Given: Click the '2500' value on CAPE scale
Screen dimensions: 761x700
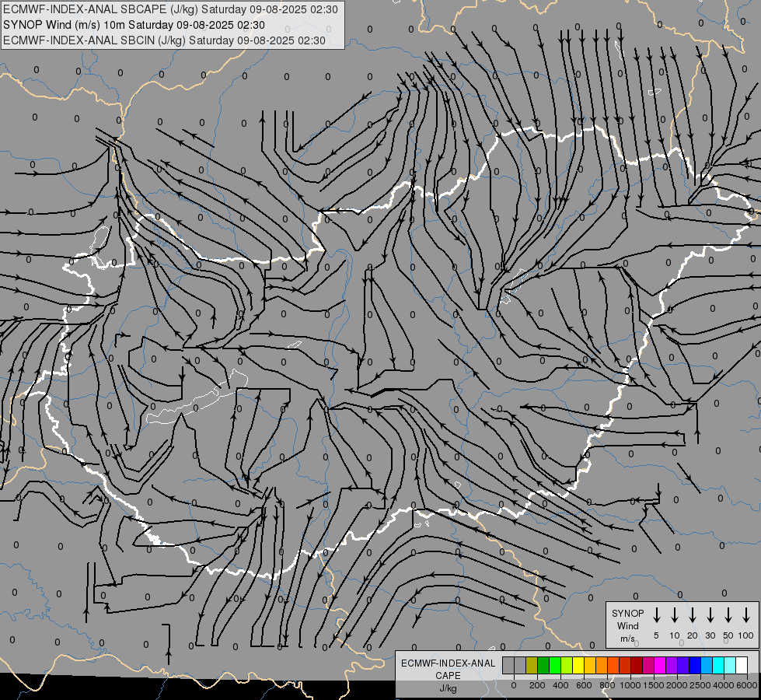Looking at the screenshot, I should coord(700,685).
